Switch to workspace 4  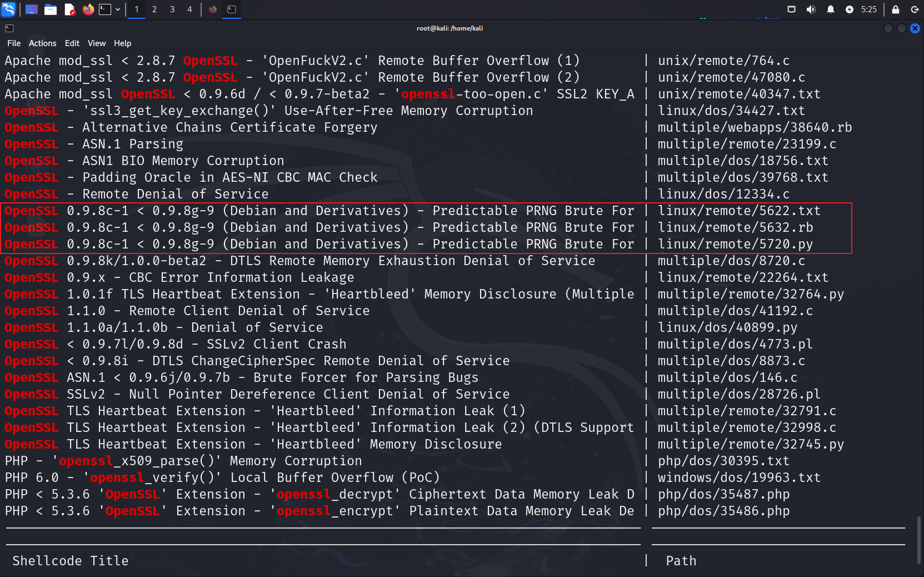point(189,9)
